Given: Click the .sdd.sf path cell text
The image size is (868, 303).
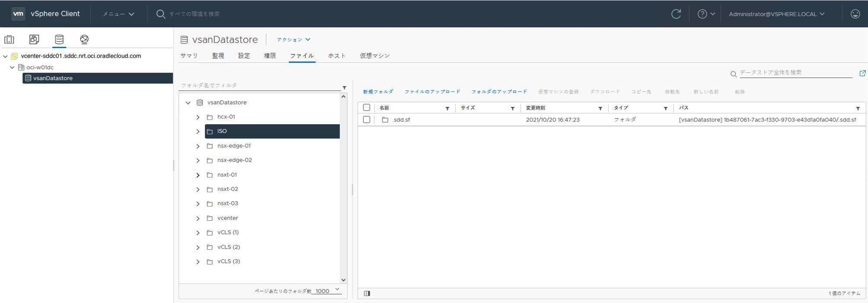Looking at the screenshot, I should coord(767,120).
